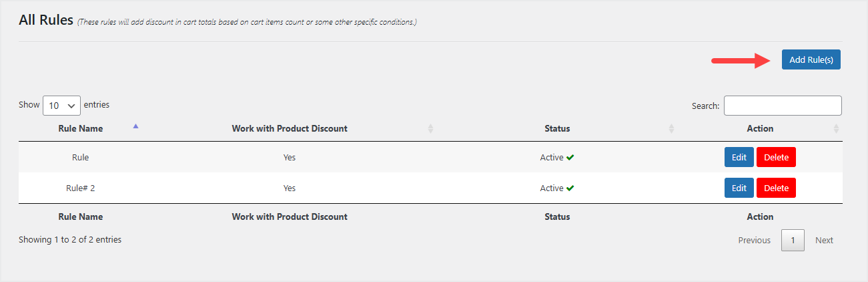Screen dimensions: 868x282
Task: Open the entries-per-page dropdown
Action: (61, 106)
